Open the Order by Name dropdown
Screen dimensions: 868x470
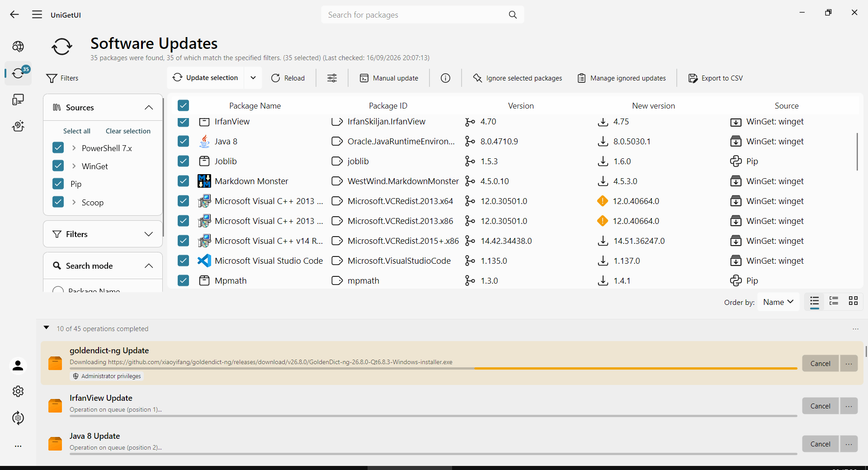778,302
